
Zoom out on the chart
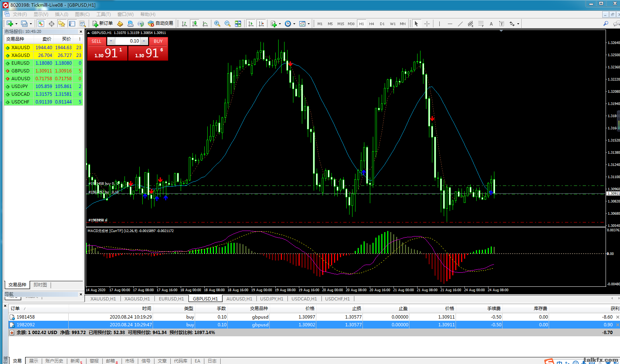coord(228,24)
